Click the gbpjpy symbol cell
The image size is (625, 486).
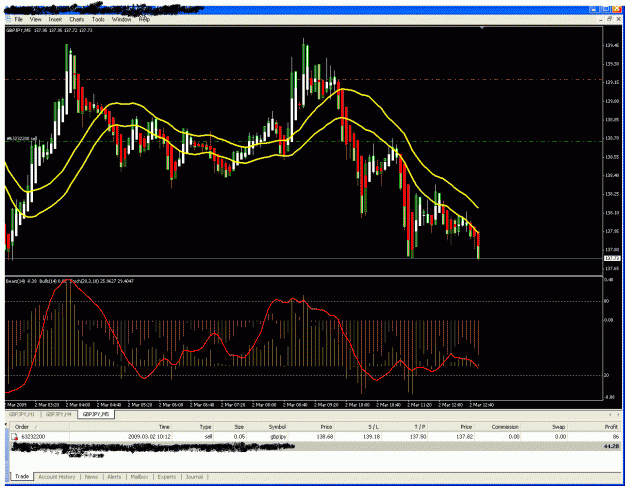(x=278, y=437)
